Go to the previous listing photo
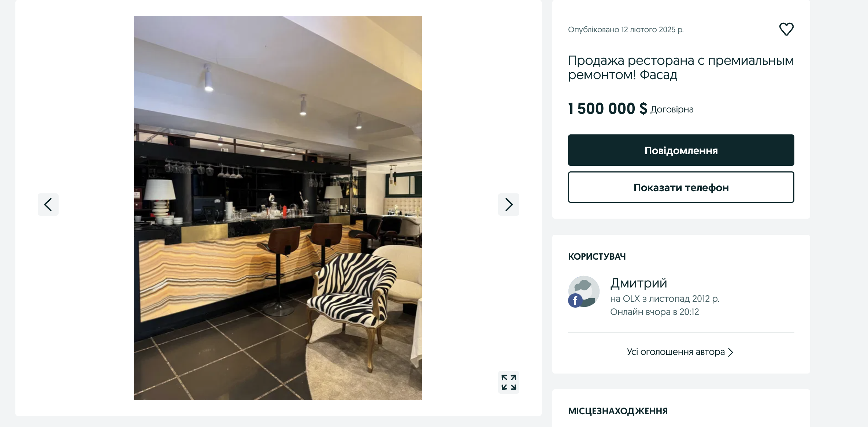 (x=48, y=204)
